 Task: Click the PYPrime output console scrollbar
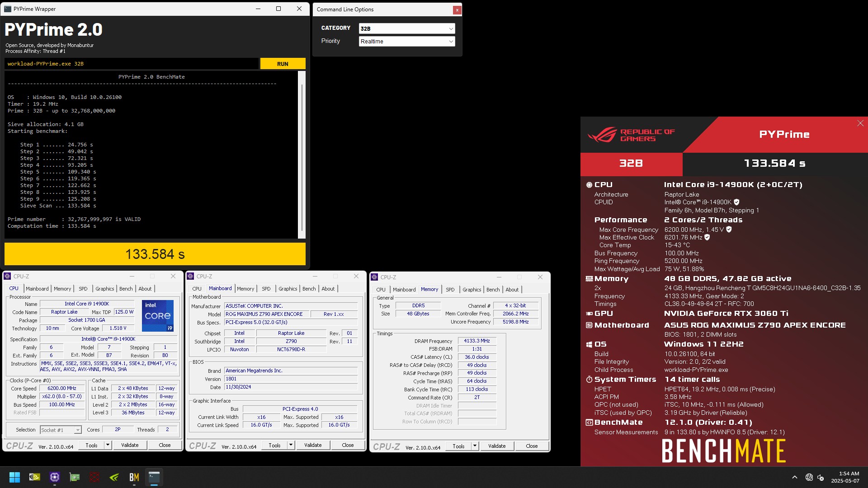tap(302, 155)
